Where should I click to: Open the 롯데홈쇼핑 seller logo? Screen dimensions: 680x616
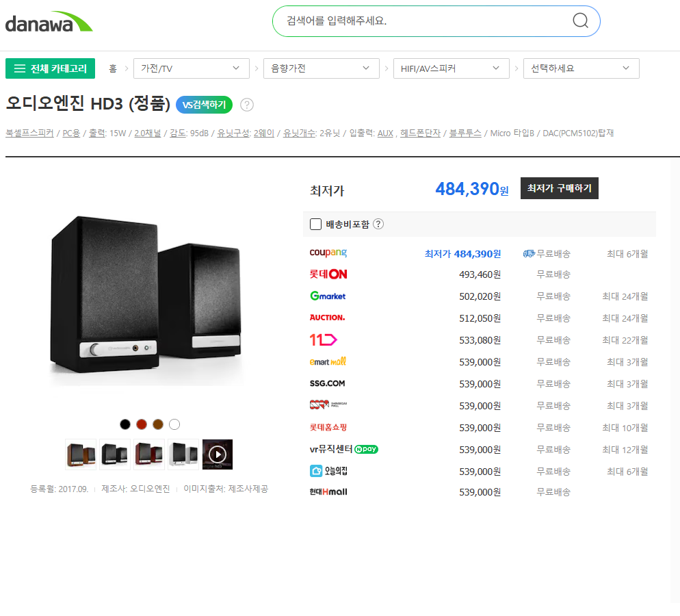(x=328, y=427)
